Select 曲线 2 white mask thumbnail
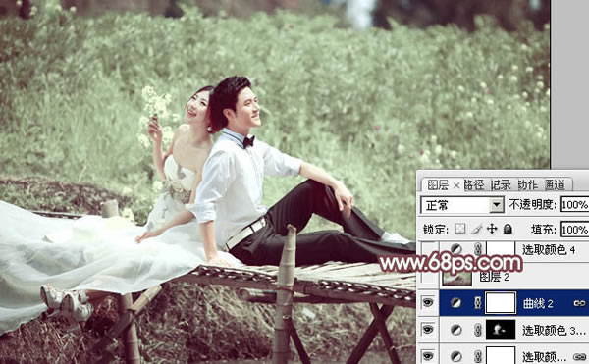Image resolution: width=589 pixels, height=364 pixels. (501, 303)
